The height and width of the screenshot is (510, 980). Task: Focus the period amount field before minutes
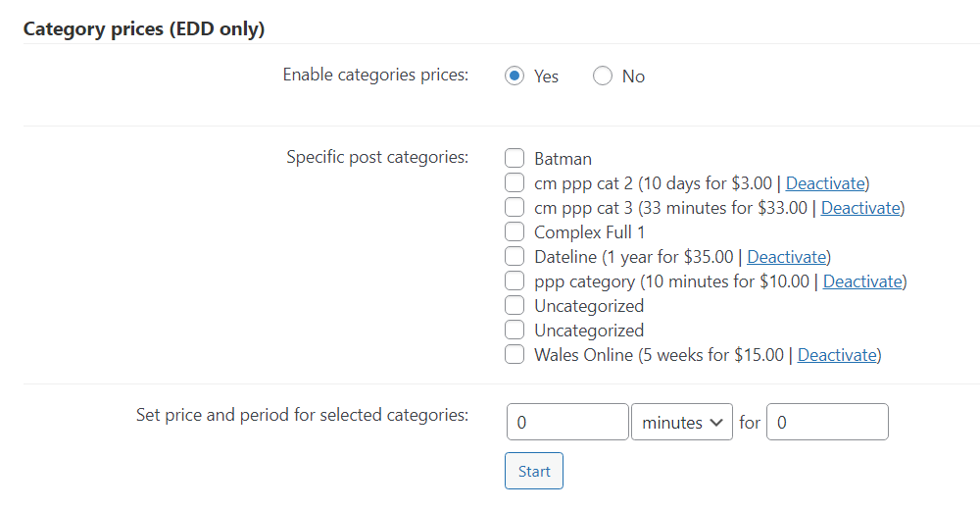click(567, 422)
